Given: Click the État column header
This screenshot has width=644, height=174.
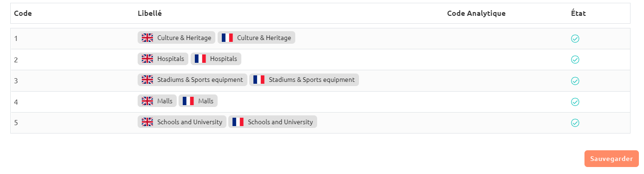Looking at the screenshot, I should (578, 13).
